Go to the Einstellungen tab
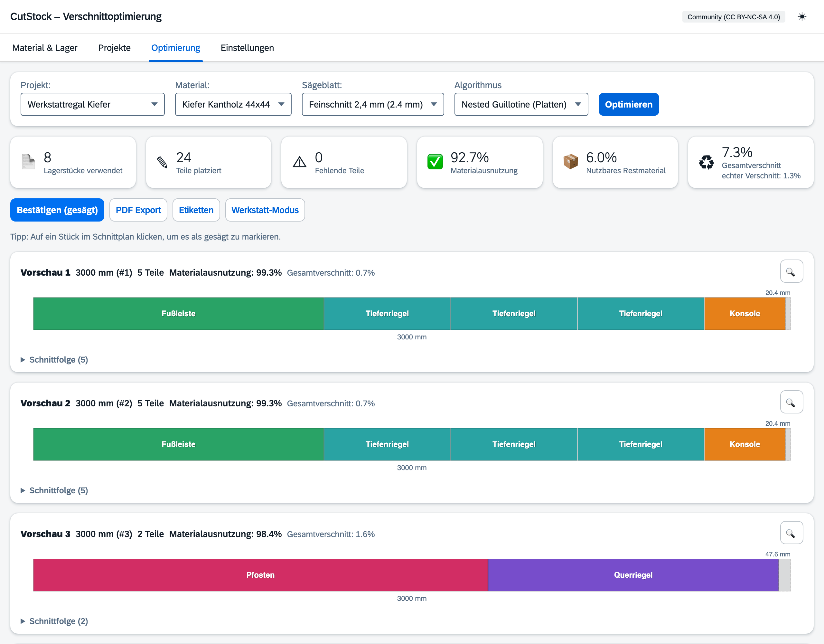This screenshot has height=644, width=824. pyautogui.click(x=247, y=48)
